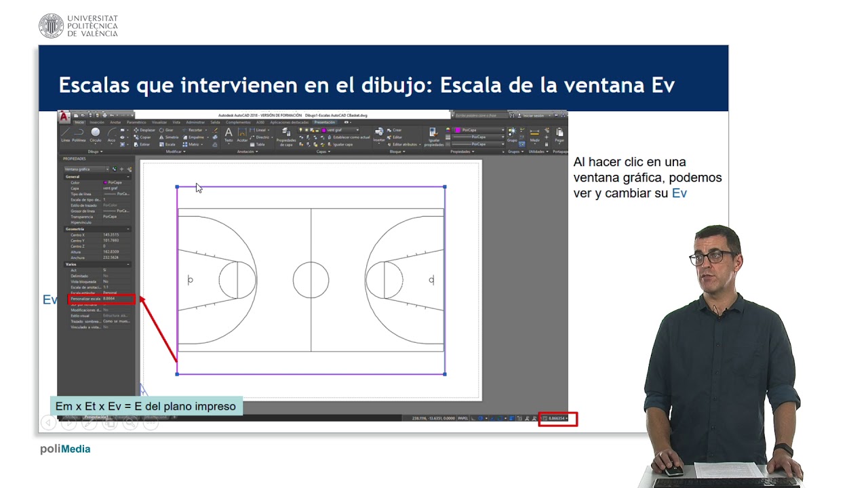Screen dimensions: 868x488
Task: Select the Acotar dimension tool
Action: tap(242, 135)
